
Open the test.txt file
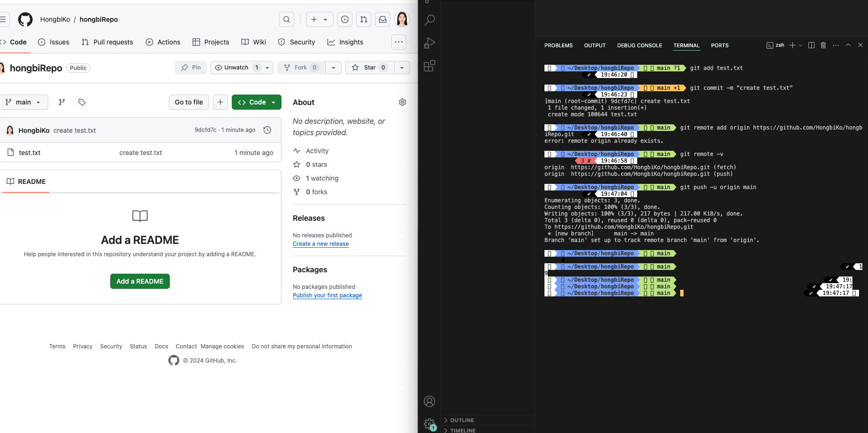pos(29,153)
